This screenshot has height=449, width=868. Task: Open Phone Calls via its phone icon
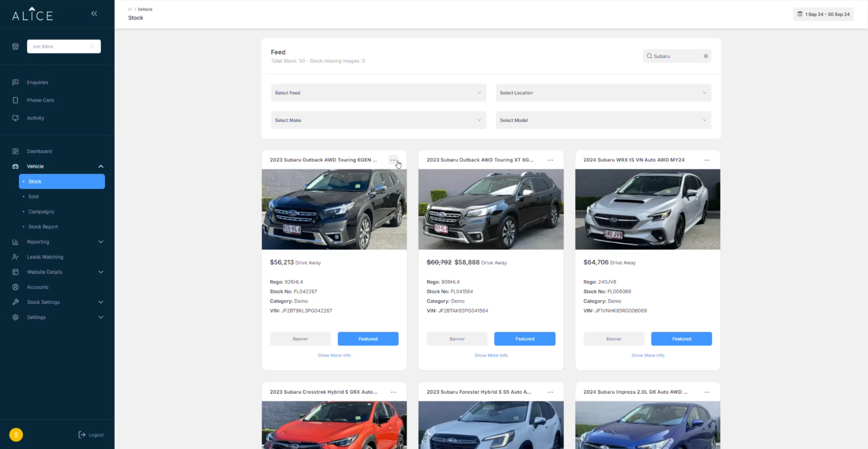15,100
